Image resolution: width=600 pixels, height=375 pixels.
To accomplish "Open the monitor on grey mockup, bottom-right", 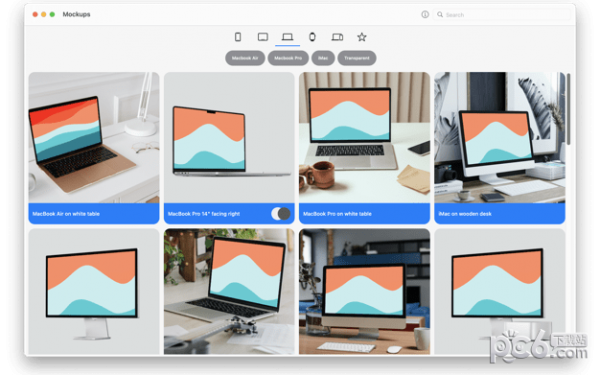I will pos(499,292).
